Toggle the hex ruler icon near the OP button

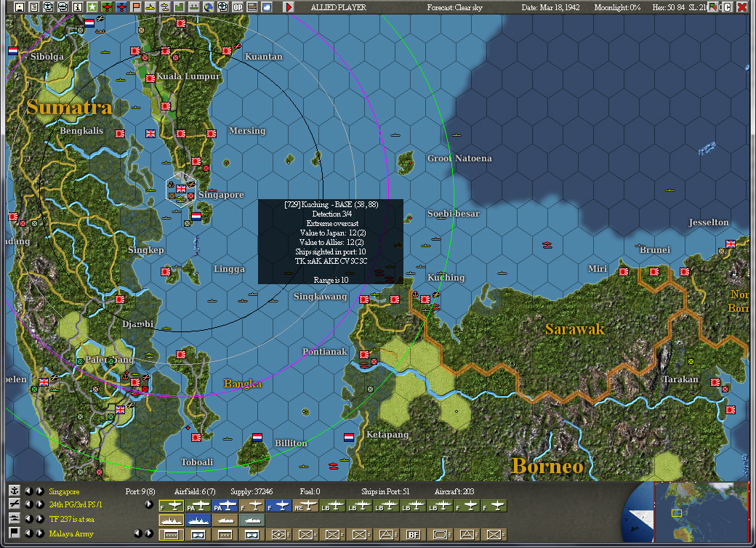(251, 7)
